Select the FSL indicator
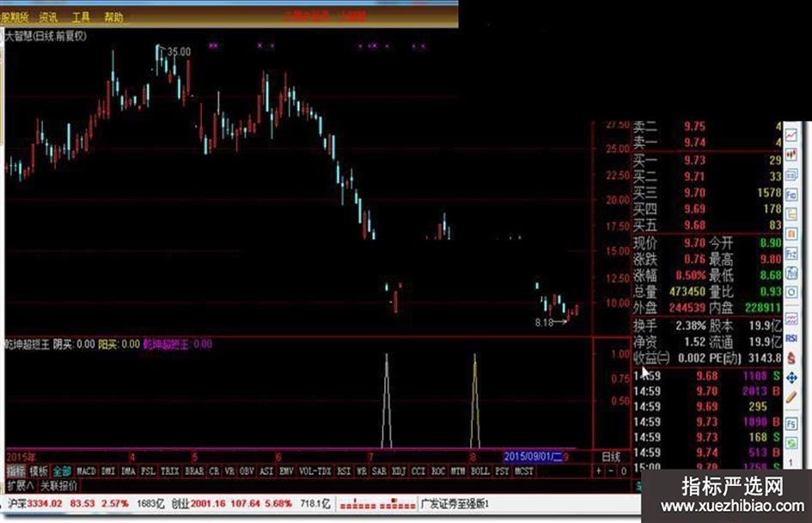This screenshot has height=523, width=812. point(148,471)
